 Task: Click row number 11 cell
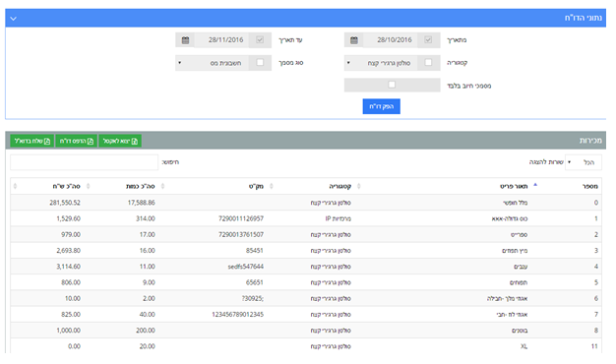click(x=594, y=346)
